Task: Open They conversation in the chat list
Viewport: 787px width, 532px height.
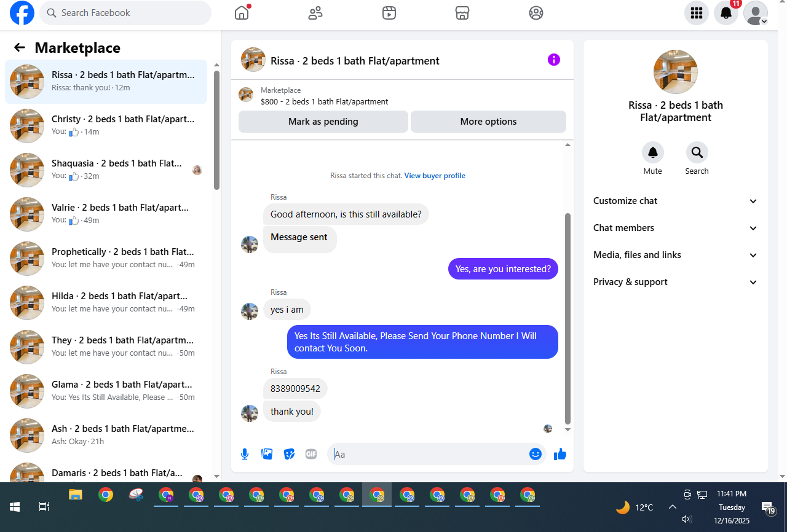Action: (x=106, y=347)
